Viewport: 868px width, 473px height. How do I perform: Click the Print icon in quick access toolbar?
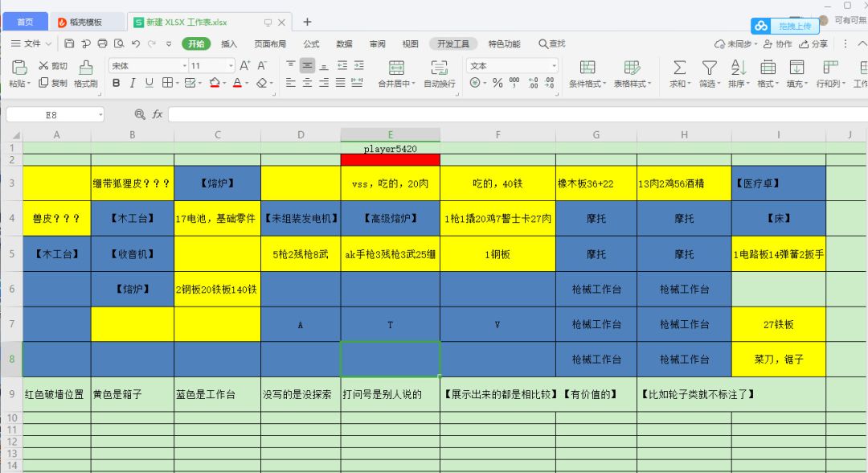pyautogui.click(x=102, y=43)
